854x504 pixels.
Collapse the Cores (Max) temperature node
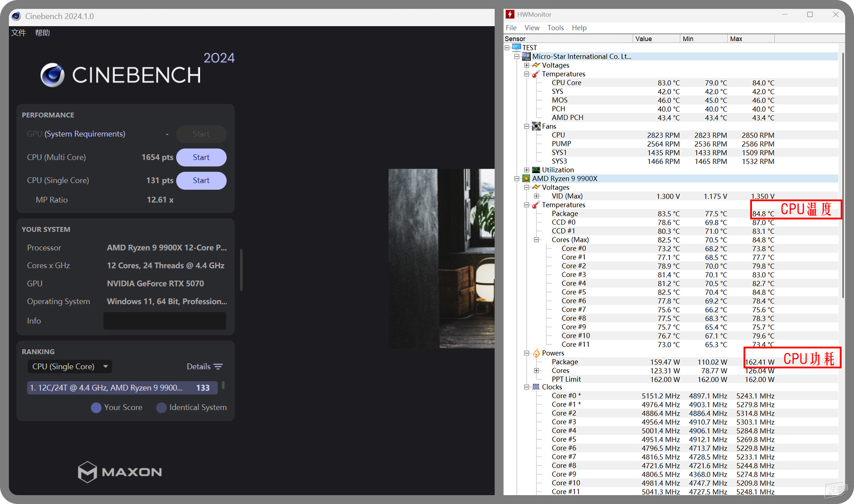tap(536, 240)
